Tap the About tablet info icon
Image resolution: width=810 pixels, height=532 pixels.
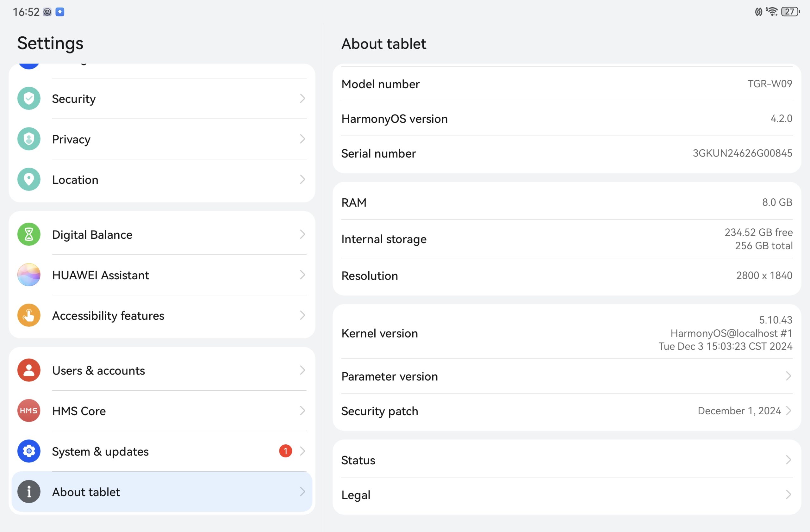[x=29, y=492]
